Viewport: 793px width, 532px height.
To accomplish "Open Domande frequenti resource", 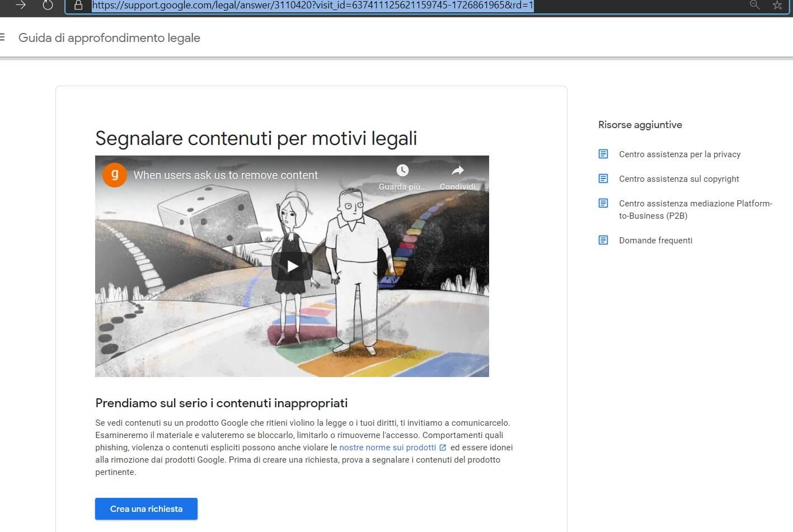I will coord(655,241).
